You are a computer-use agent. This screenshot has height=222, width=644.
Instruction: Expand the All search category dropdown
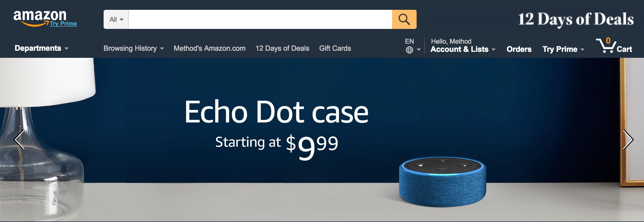[116, 19]
